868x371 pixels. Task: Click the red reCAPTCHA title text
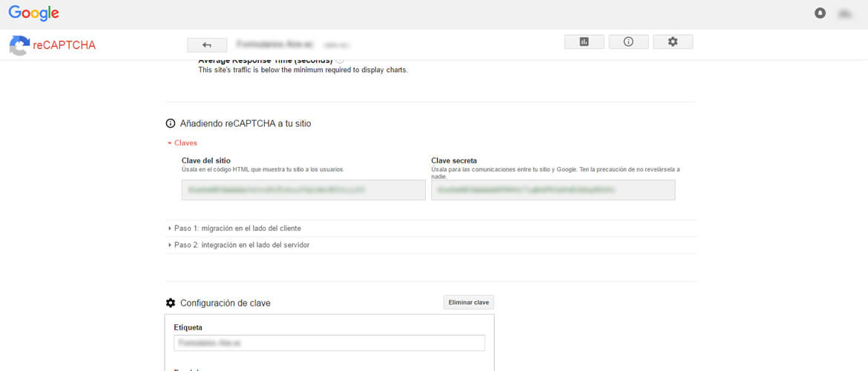click(x=65, y=45)
